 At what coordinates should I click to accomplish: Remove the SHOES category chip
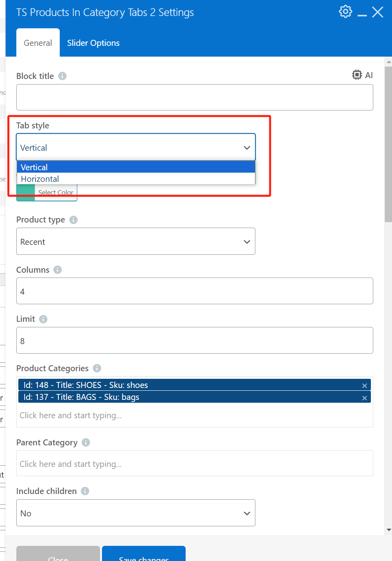[364, 385]
